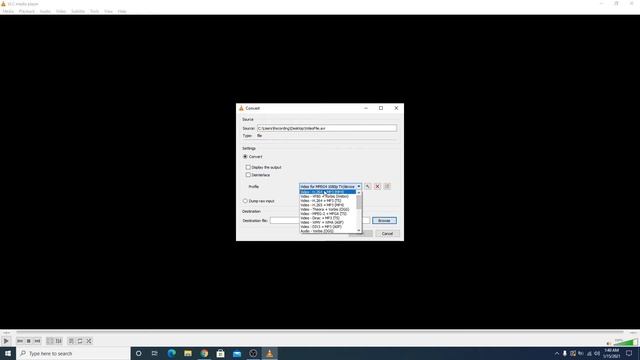Screen dimensions: 640x360
Task: Open the Playback menu
Action: (x=27, y=11)
